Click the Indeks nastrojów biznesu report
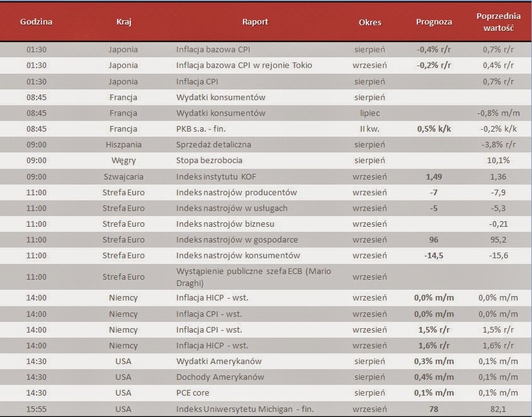The height and width of the screenshot is (417, 532). 225,224
